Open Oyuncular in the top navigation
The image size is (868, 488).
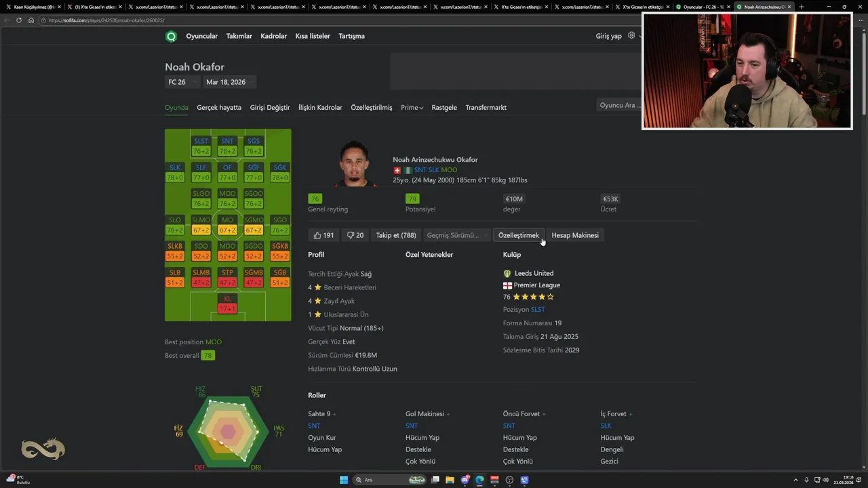coord(202,36)
